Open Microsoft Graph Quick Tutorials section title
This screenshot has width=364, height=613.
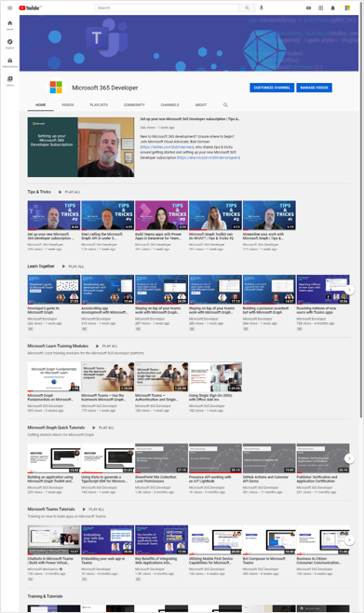pos(56,428)
